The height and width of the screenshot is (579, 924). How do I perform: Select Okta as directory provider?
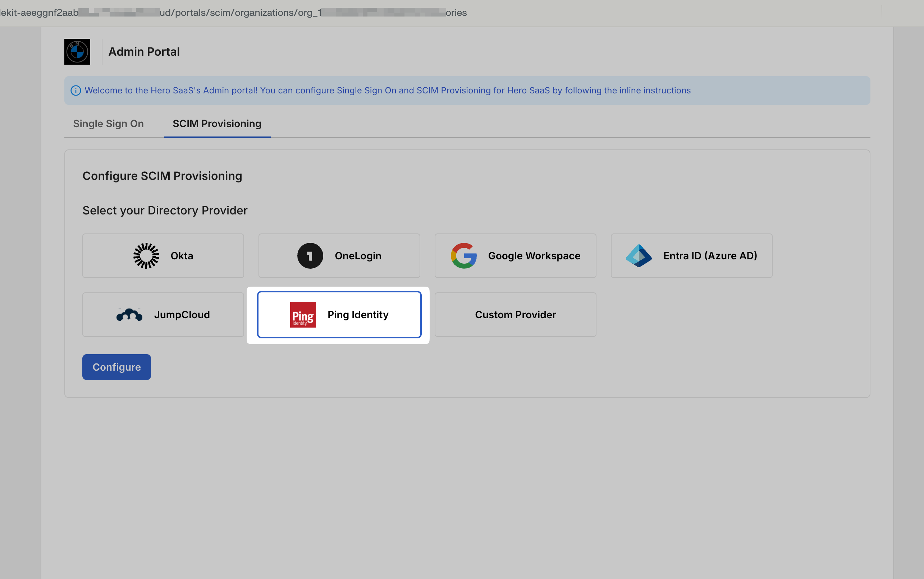163,255
